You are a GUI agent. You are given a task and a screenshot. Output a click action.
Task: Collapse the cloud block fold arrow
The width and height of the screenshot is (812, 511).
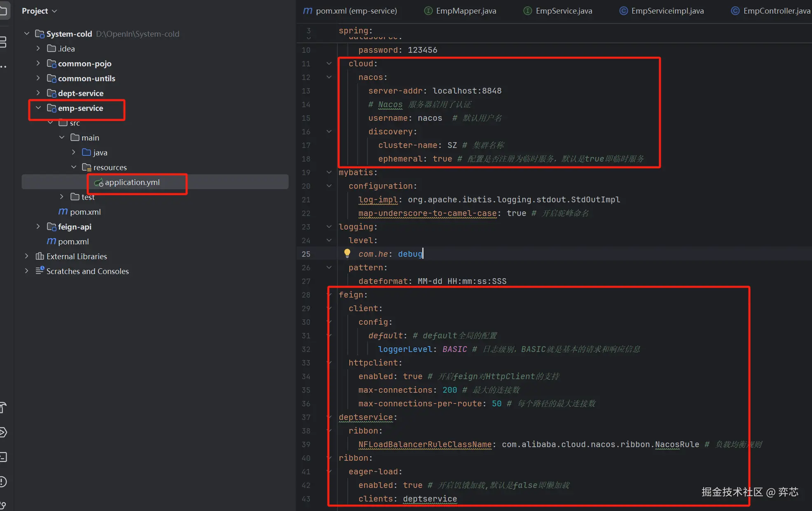point(329,63)
